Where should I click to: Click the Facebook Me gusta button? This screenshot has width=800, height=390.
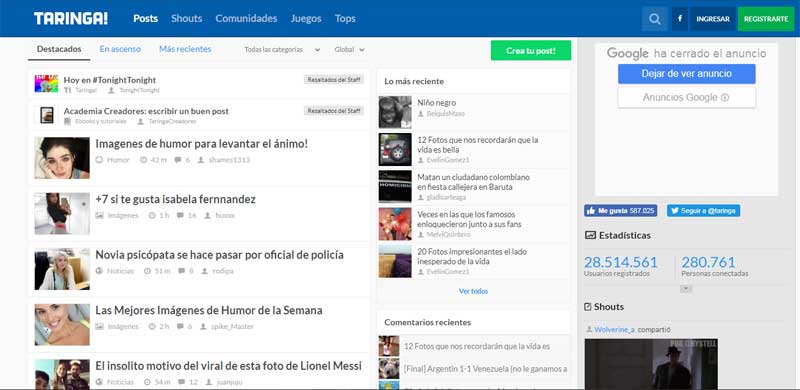pos(620,211)
